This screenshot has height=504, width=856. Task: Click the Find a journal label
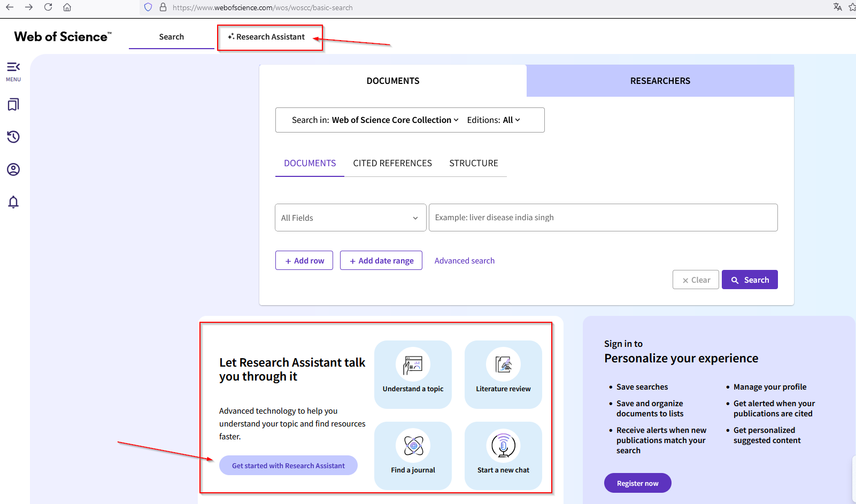[x=413, y=470]
